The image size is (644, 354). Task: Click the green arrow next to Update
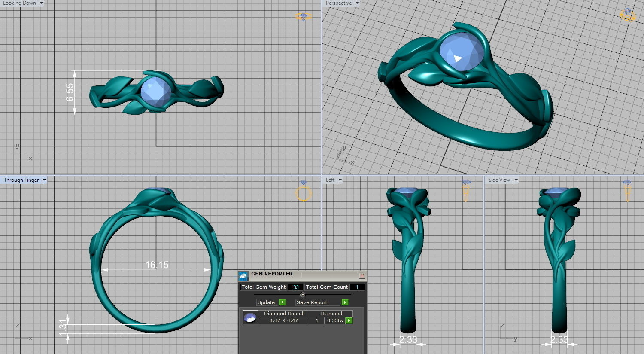pos(282,302)
